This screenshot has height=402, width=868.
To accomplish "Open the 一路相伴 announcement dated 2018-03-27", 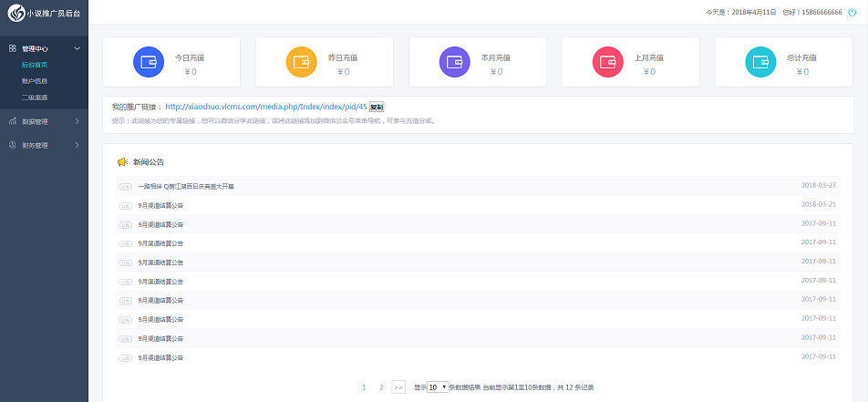I will (x=186, y=186).
